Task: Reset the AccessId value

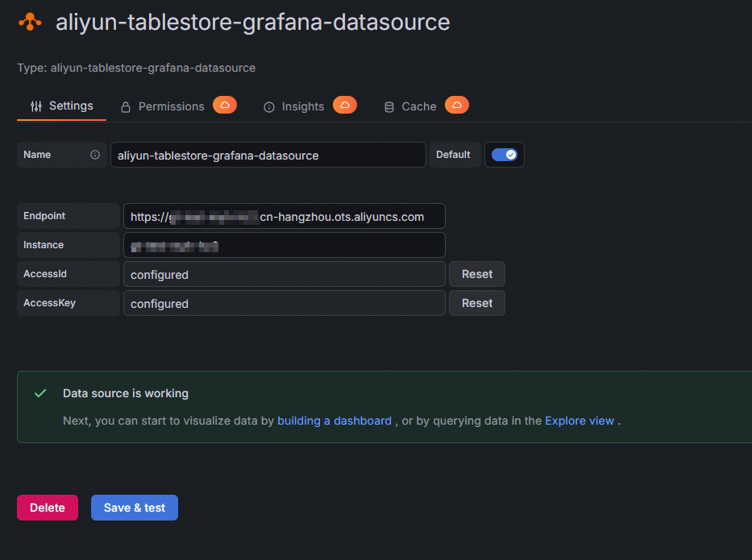Action: coord(477,274)
